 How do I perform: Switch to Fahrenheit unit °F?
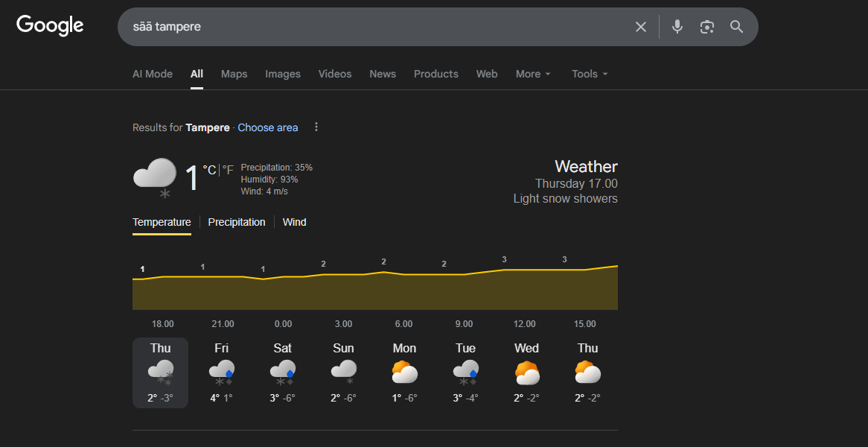tap(228, 170)
